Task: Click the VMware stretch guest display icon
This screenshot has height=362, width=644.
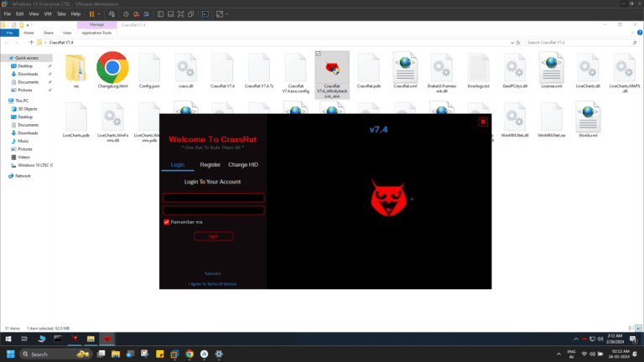Action: [220, 14]
